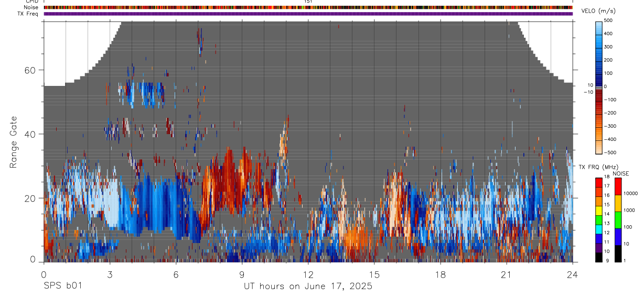Click the x-axis tick label '24'
Viewport: 644px width, 297px height.
point(573,274)
